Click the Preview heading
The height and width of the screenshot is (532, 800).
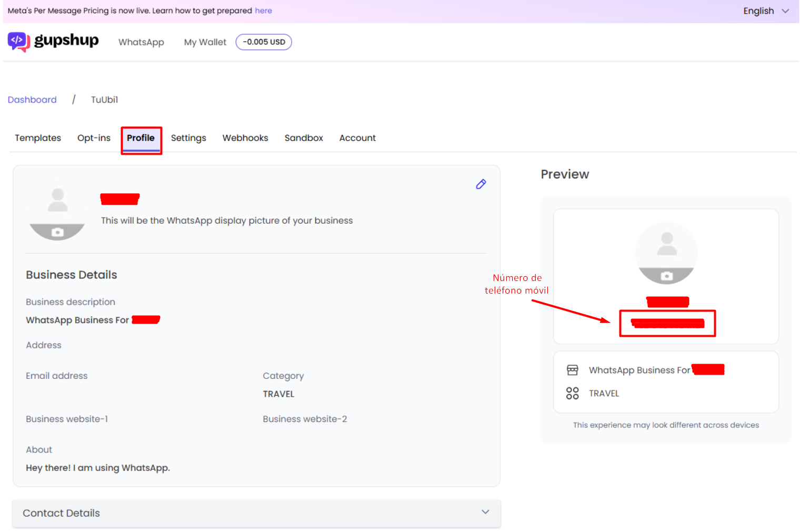pyautogui.click(x=565, y=174)
